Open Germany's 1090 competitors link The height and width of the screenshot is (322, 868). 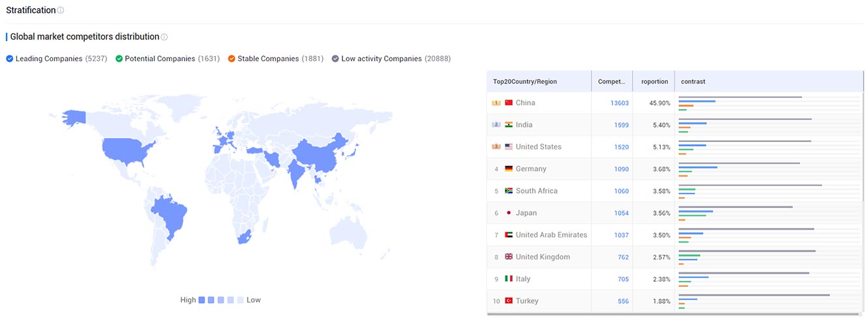[621, 169]
